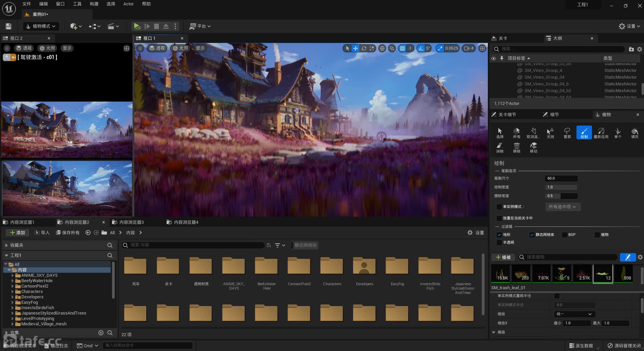Open the 植物模式 mode dropdown
644x351 pixels.
point(41,26)
